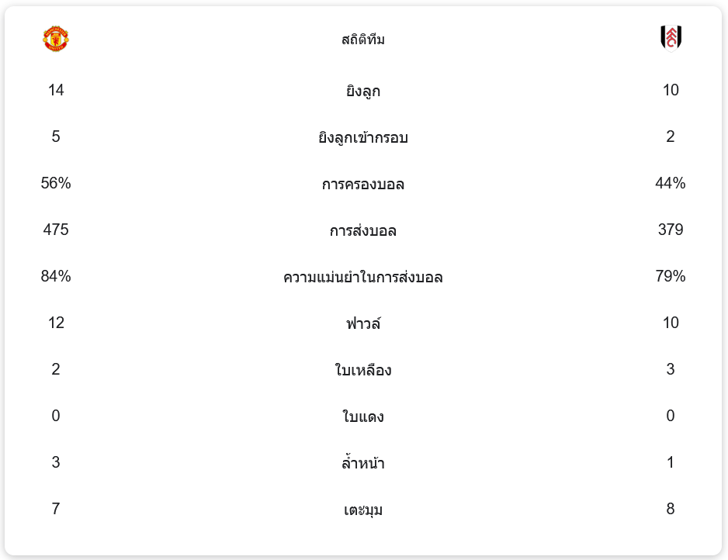Click the ใบเหลือง stat label
This screenshot has height=560, width=728.
coord(363,371)
